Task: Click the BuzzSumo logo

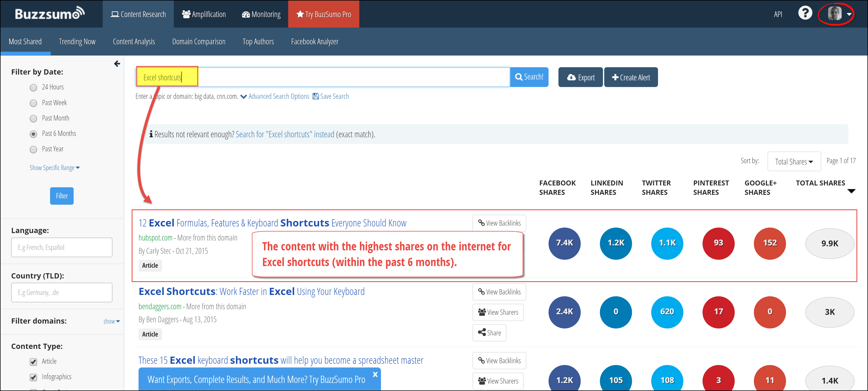Action: pyautogui.click(x=49, y=13)
